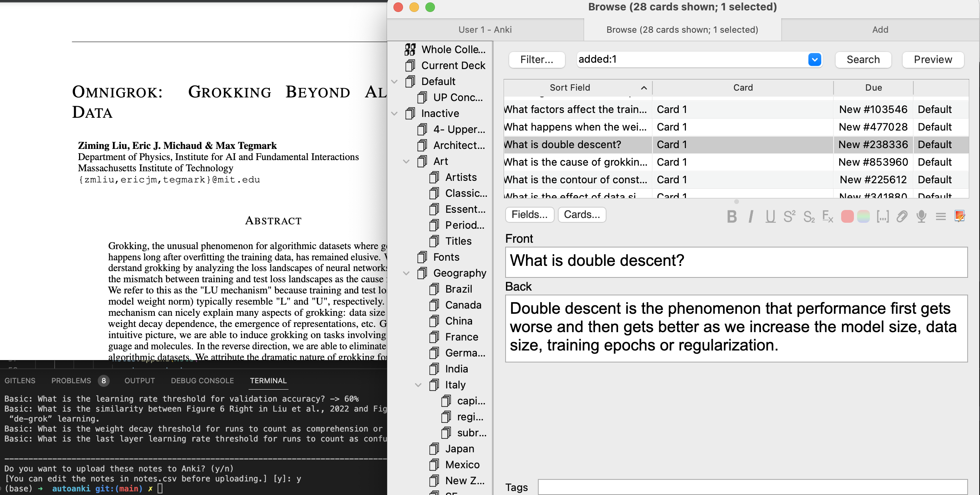Toggle italic text formatting
Screen dimensions: 980x495
tap(751, 216)
